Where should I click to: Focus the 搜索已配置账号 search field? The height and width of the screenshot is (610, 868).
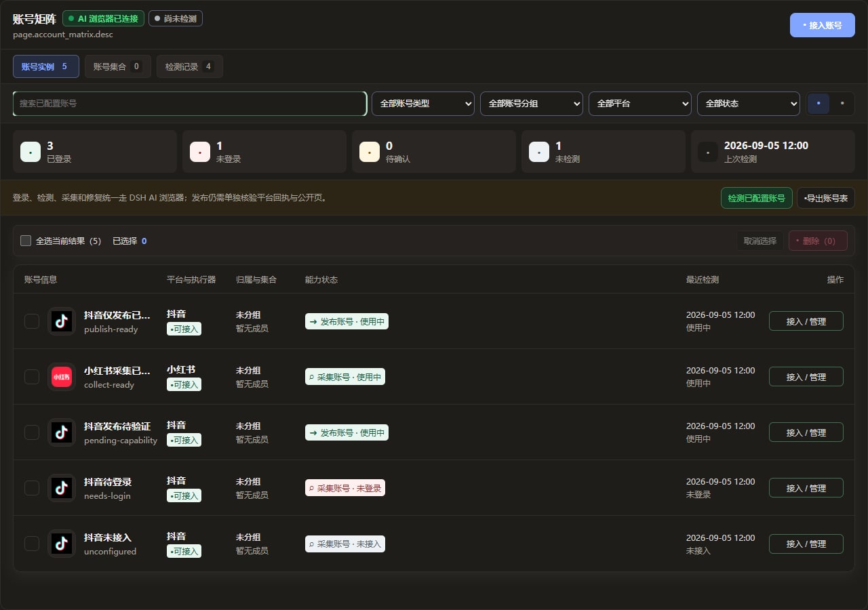click(190, 104)
